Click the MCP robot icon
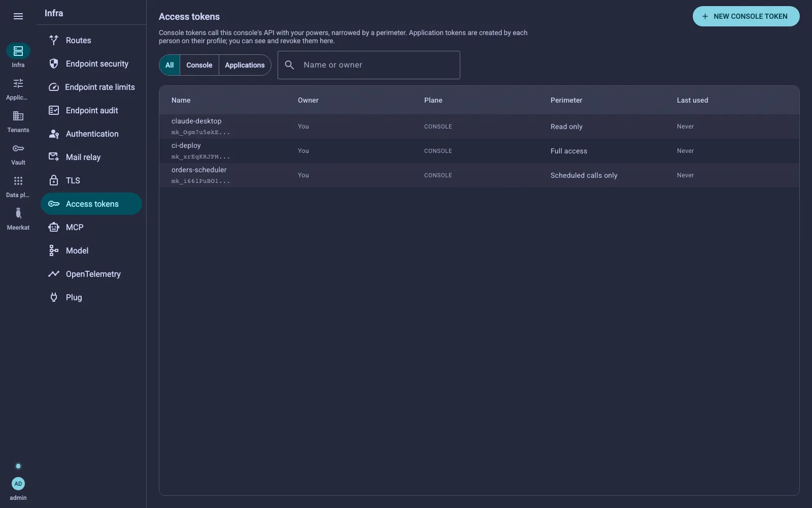 tap(54, 227)
